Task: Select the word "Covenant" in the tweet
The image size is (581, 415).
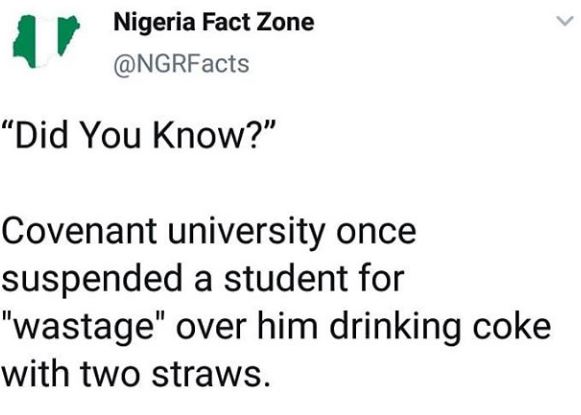Action: coord(79,232)
